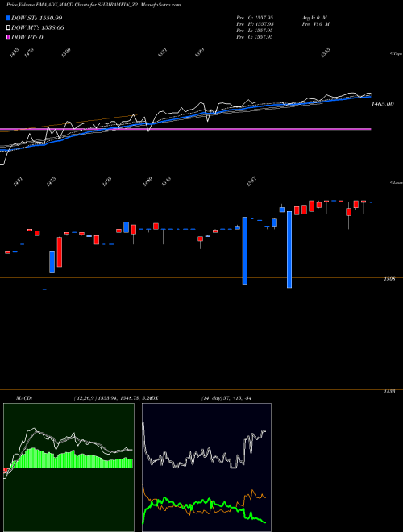This screenshot has width=403, height=532.
Task: Click the 'Pre O: 1557.93' value
Action: point(255,17)
